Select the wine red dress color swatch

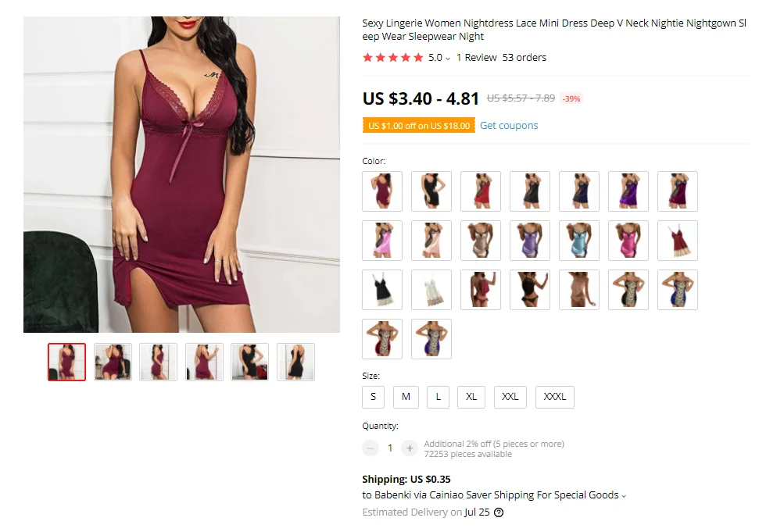coord(382,191)
